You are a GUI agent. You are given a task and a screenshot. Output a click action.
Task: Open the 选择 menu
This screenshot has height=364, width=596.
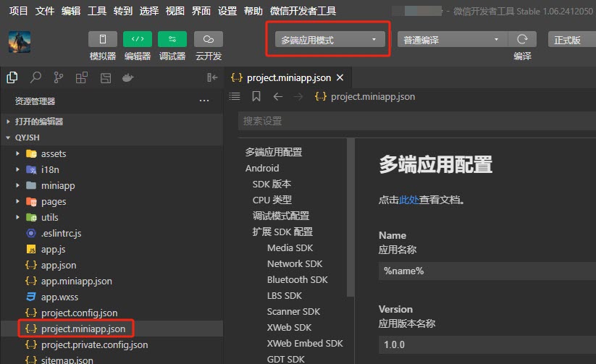click(149, 11)
